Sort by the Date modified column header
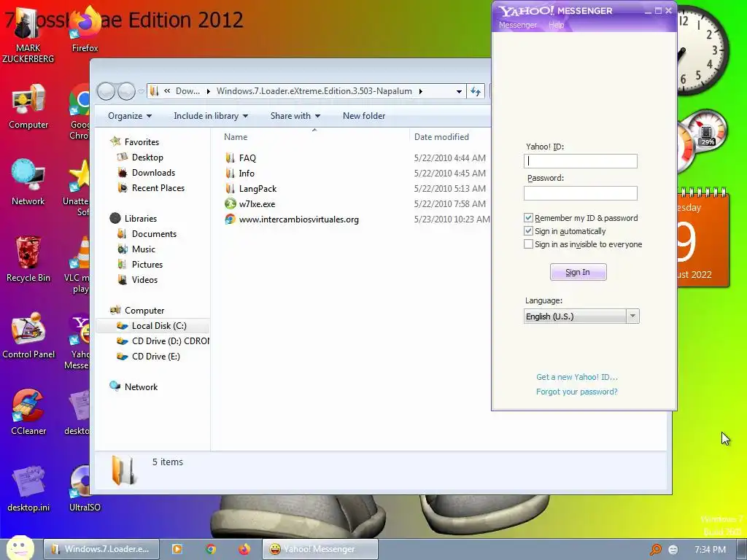 [441, 136]
